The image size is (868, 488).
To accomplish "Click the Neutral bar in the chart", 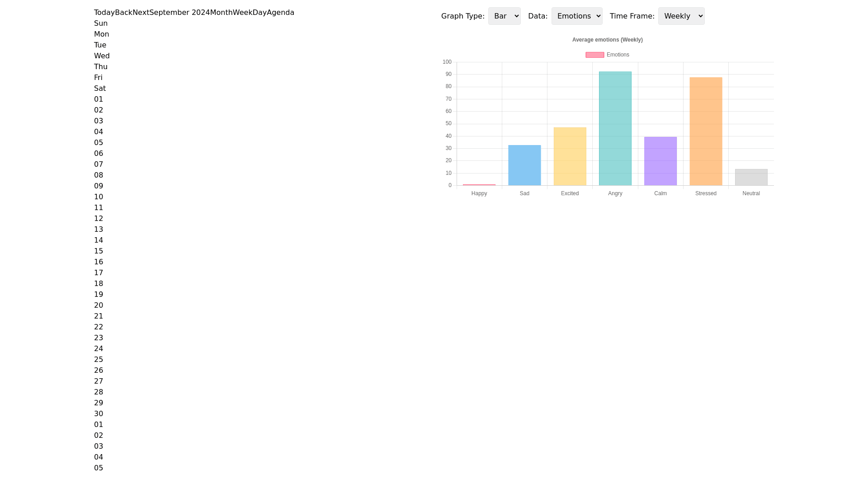I will [x=751, y=177].
